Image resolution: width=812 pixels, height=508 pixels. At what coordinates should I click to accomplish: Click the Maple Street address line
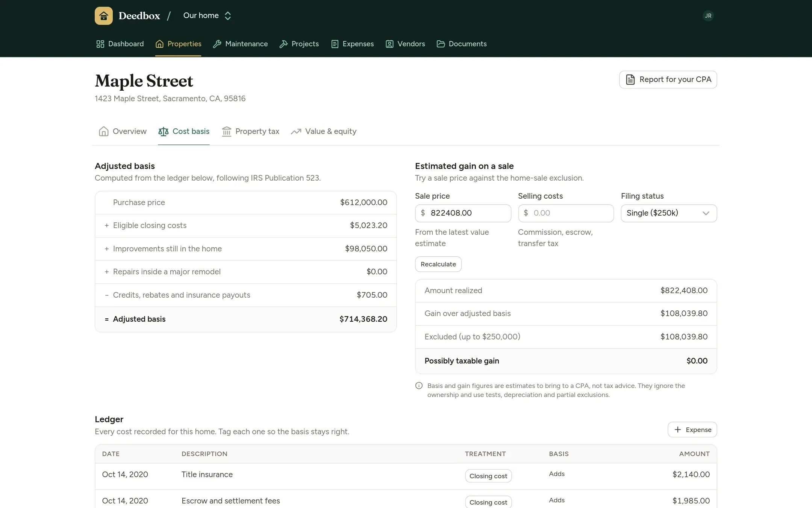(170, 99)
